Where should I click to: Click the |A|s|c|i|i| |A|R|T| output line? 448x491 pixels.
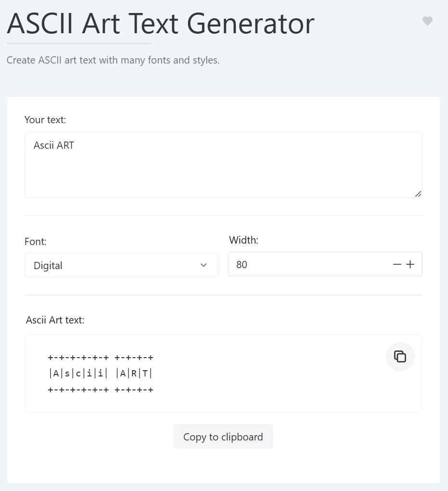click(x=101, y=374)
